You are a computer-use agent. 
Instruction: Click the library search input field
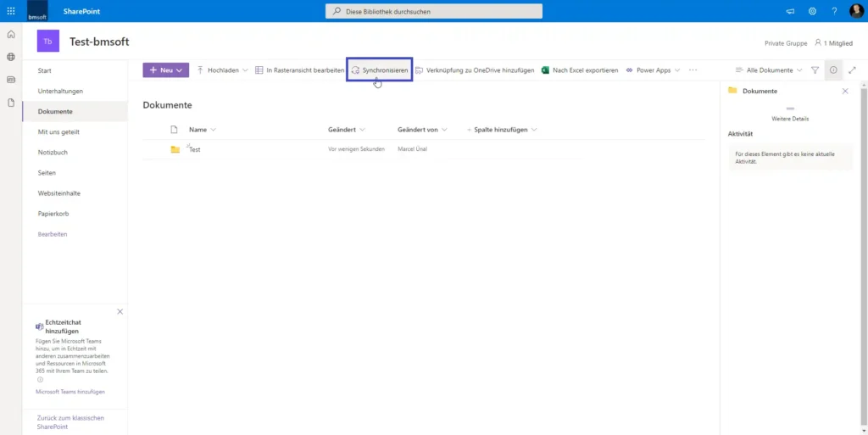coord(434,11)
